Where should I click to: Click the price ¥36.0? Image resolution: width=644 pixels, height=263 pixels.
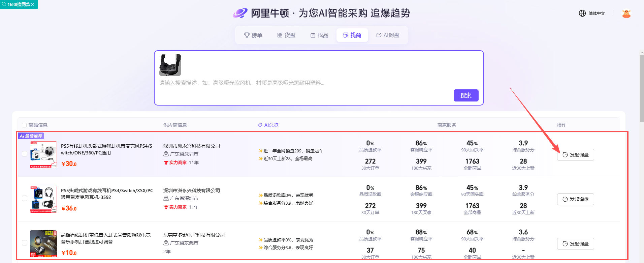pyautogui.click(x=69, y=208)
